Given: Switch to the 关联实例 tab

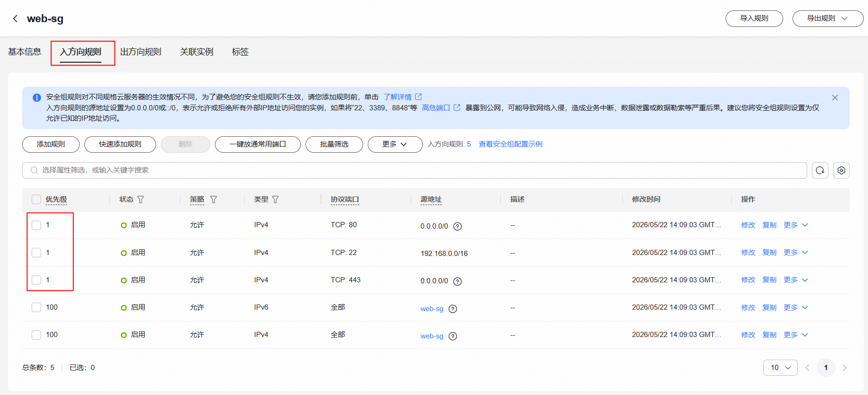Looking at the screenshot, I should pyautogui.click(x=197, y=52).
